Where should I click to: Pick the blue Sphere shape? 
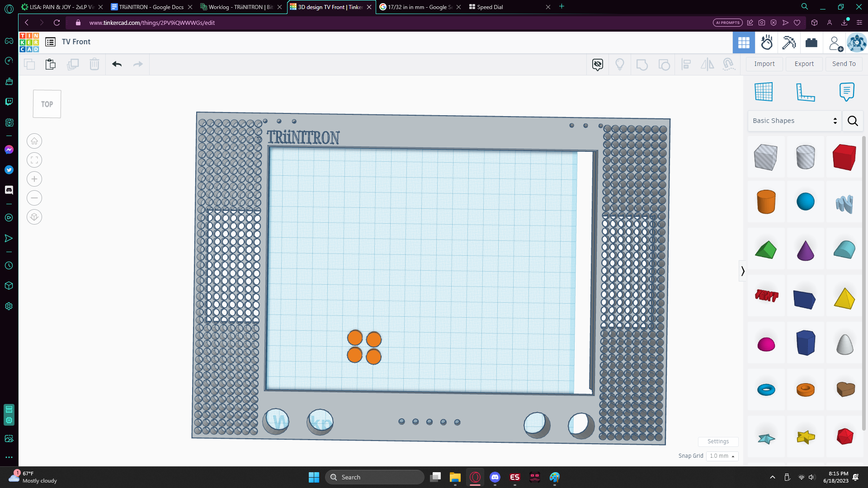click(805, 202)
